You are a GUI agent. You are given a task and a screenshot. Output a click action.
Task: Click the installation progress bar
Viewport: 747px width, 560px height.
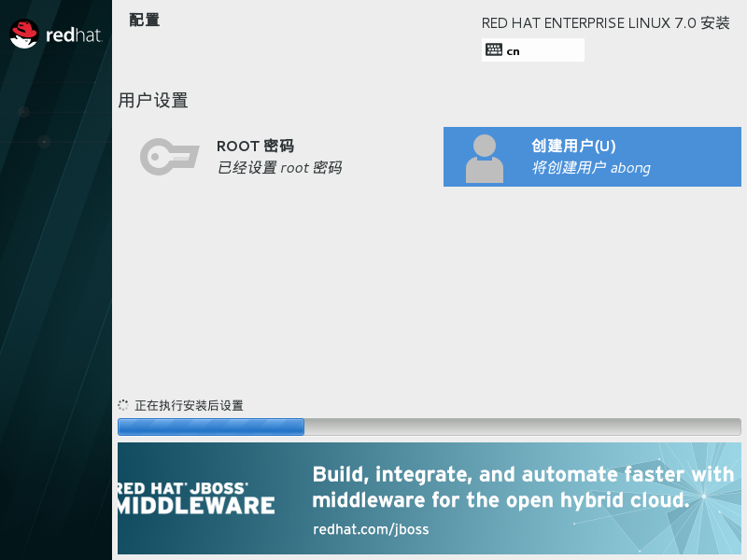point(430,427)
